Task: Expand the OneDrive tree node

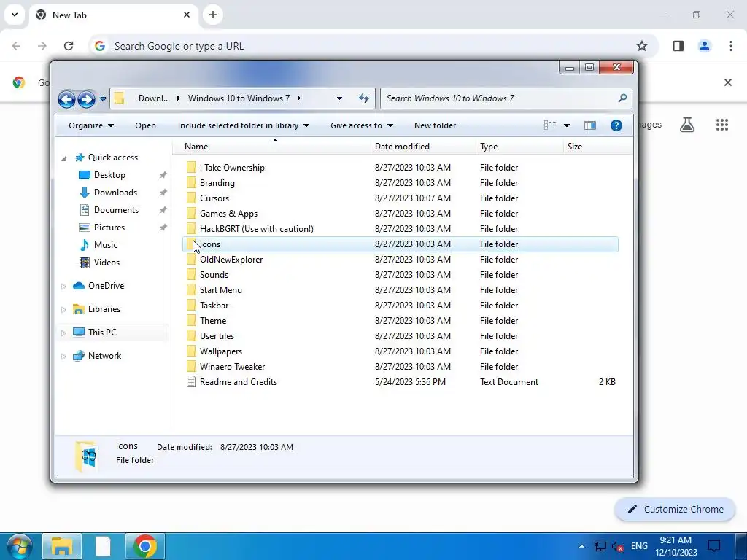Action: click(63, 286)
